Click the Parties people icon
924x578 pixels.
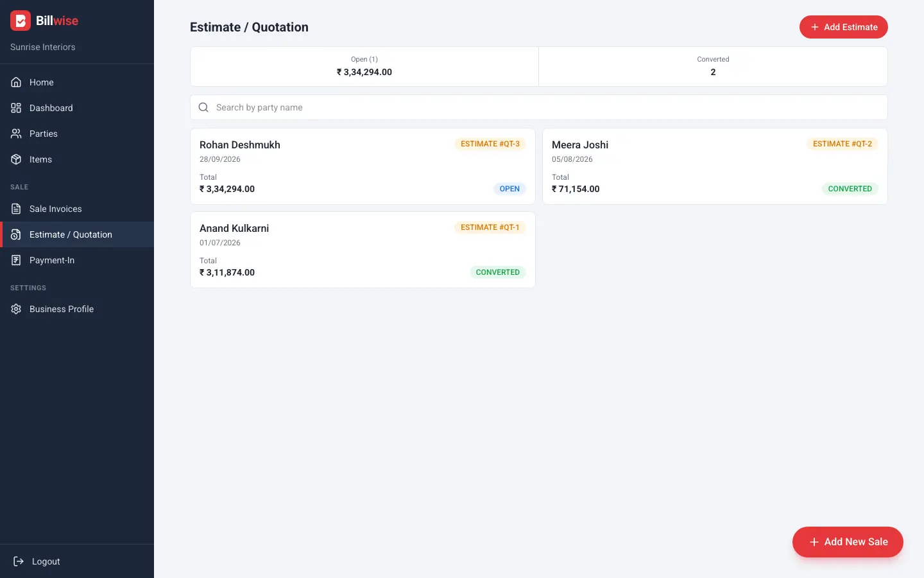(16, 134)
